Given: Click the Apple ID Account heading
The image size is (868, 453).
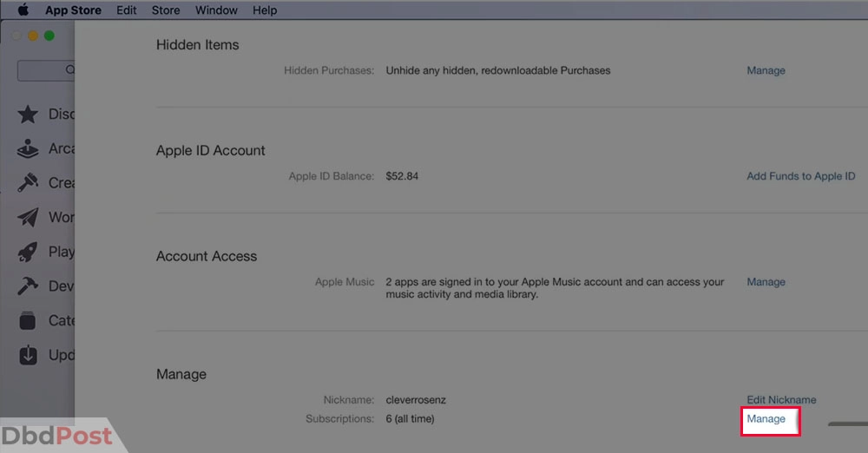Looking at the screenshot, I should click(210, 151).
